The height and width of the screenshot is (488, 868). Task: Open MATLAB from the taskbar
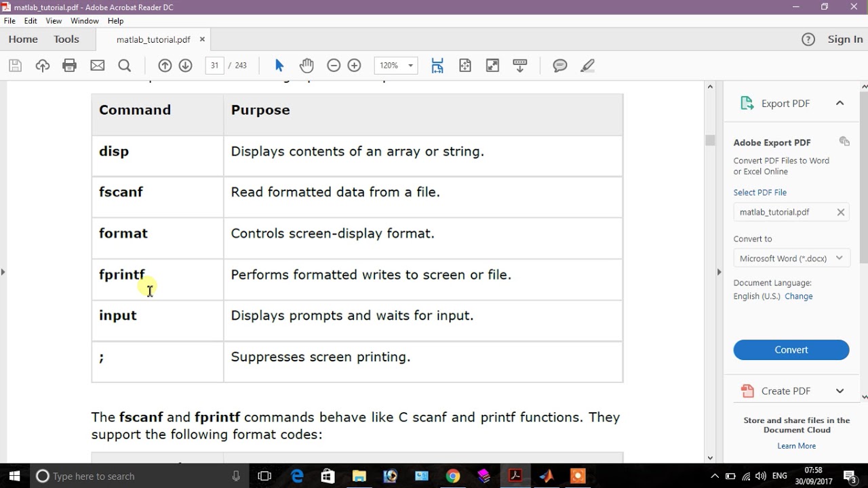pos(547,476)
